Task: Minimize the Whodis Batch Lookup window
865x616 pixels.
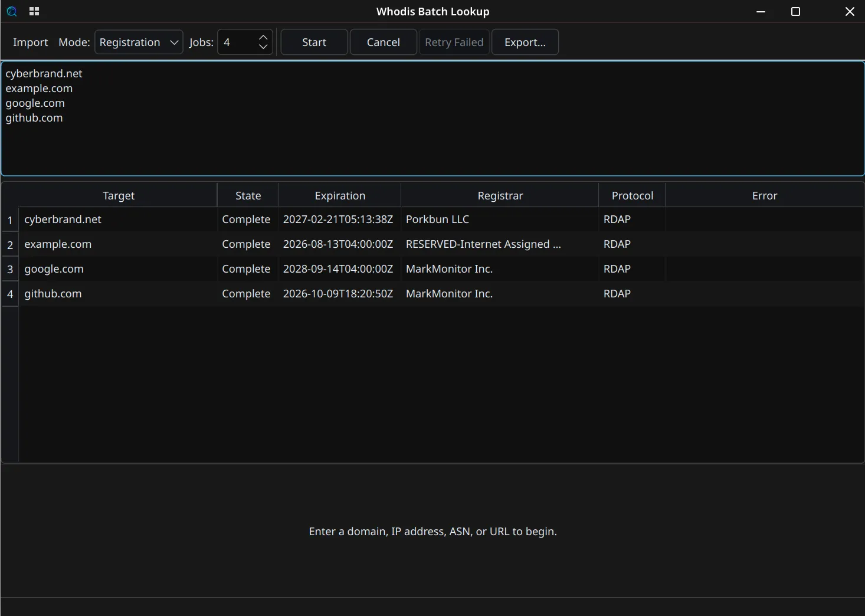Action: 761,12
